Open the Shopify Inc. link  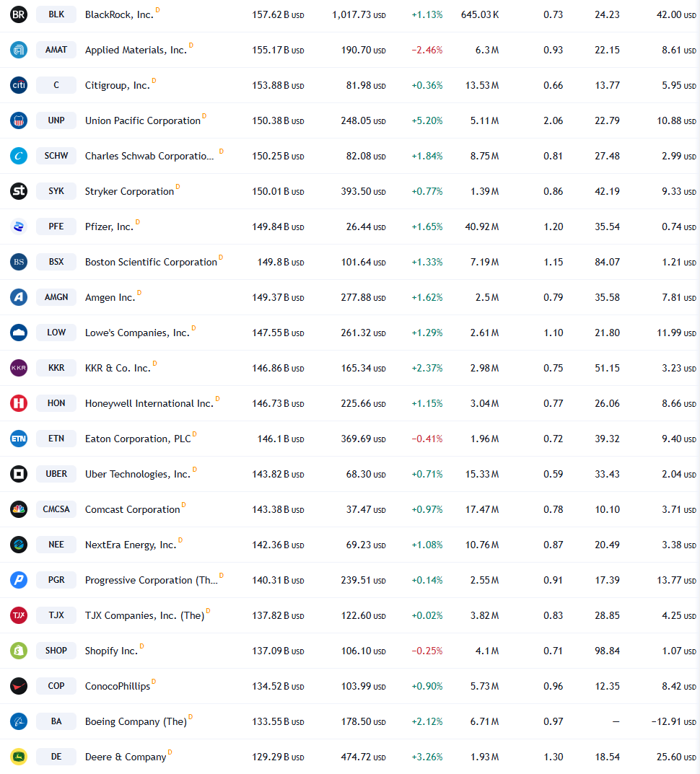click(111, 651)
